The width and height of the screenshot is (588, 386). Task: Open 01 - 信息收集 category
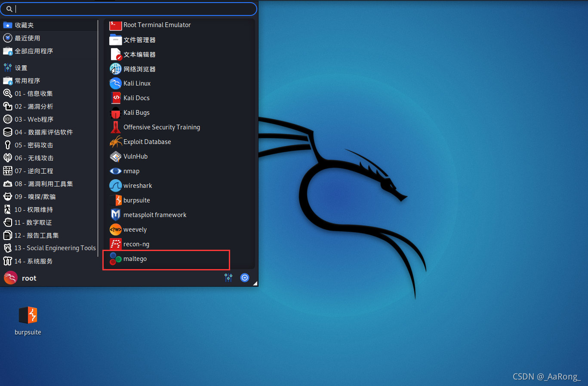click(x=49, y=94)
